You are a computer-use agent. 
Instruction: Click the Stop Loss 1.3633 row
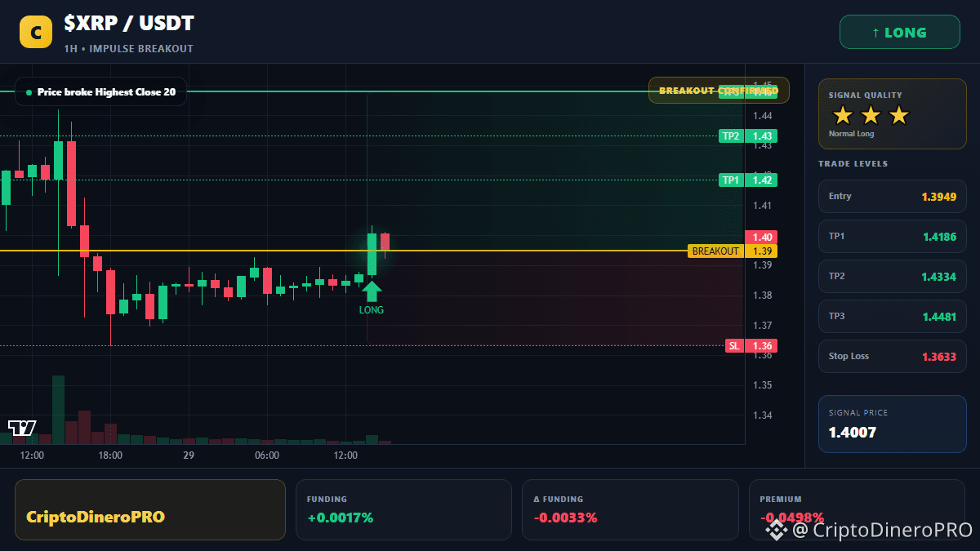[892, 356]
